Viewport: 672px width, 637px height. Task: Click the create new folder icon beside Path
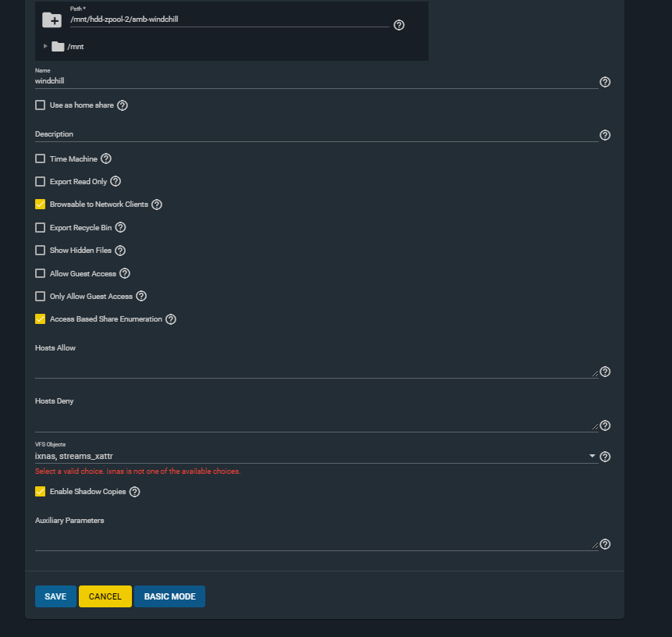point(52,20)
